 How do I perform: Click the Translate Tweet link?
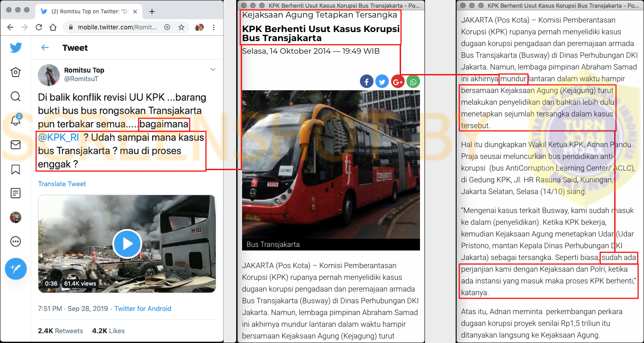coord(62,184)
